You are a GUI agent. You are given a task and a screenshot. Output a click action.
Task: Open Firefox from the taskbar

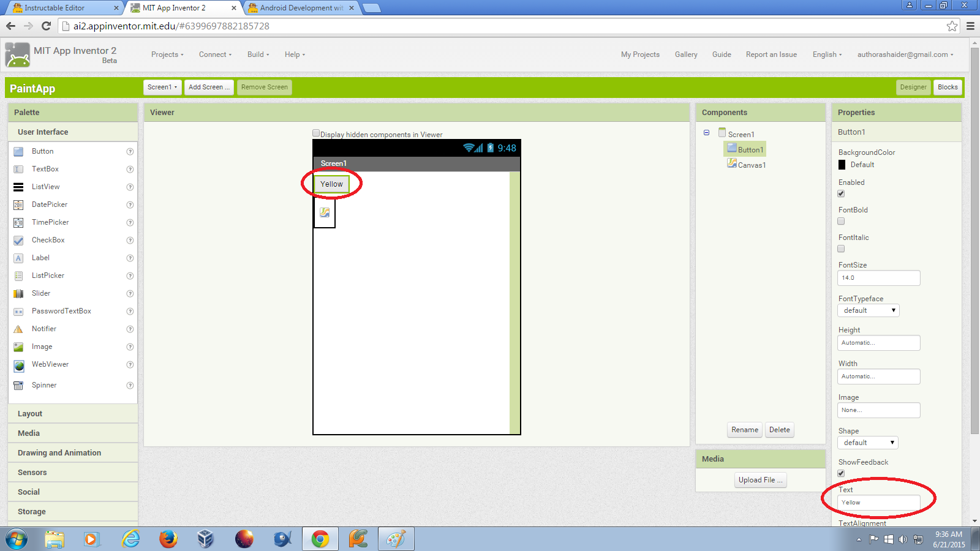(168, 539)
